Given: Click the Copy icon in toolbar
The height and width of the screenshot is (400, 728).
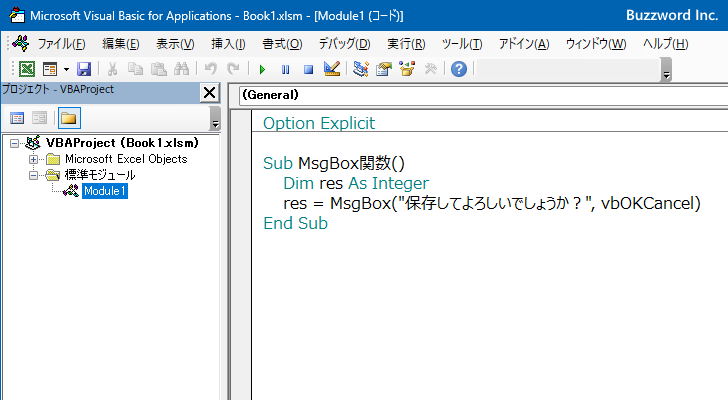Looking at the screenshot, I should tap(135, 69).
